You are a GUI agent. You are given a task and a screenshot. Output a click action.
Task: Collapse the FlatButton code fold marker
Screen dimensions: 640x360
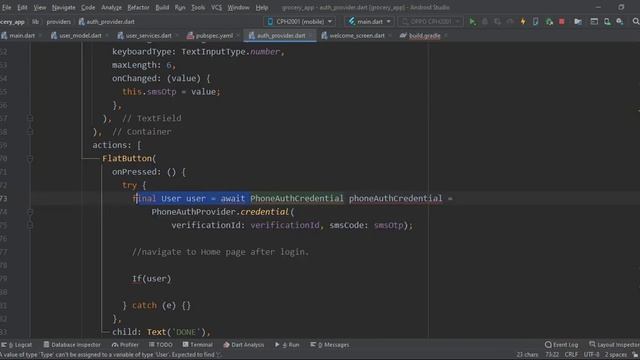30,158
